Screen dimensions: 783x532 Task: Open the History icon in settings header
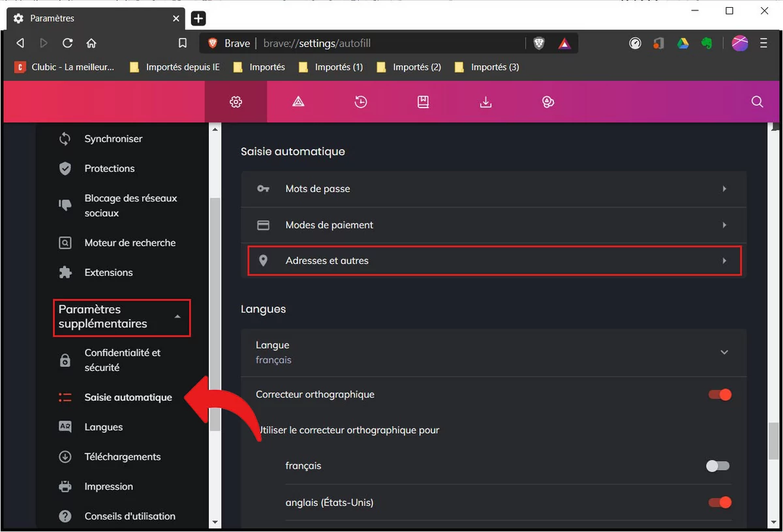(361, 102)
